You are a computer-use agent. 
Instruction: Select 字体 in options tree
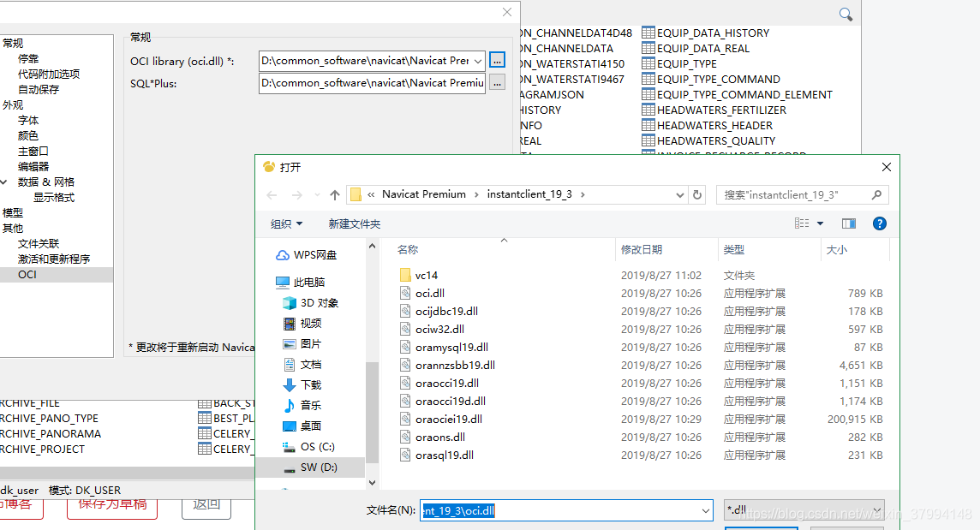pyautogui.click(x=28, y=120)
